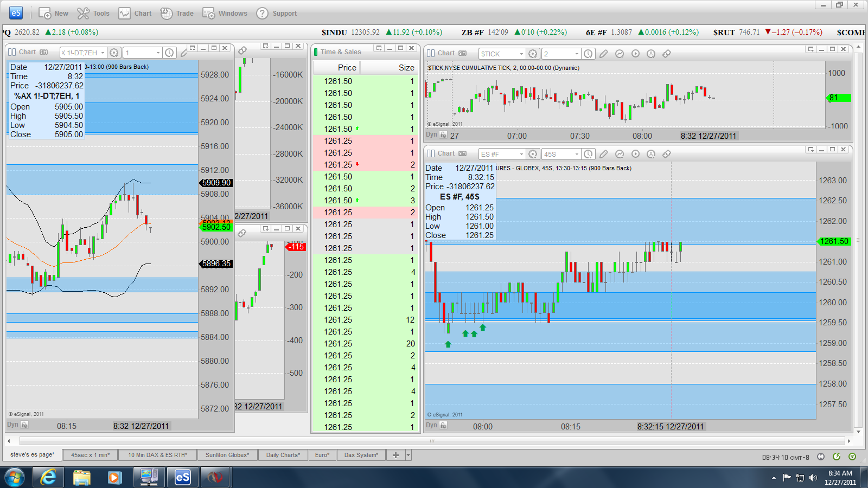Viewport: 868px width, 488px height.
Task: Click the link/tag icon in ES #F chart toolbar
Action: coord(667,154)
